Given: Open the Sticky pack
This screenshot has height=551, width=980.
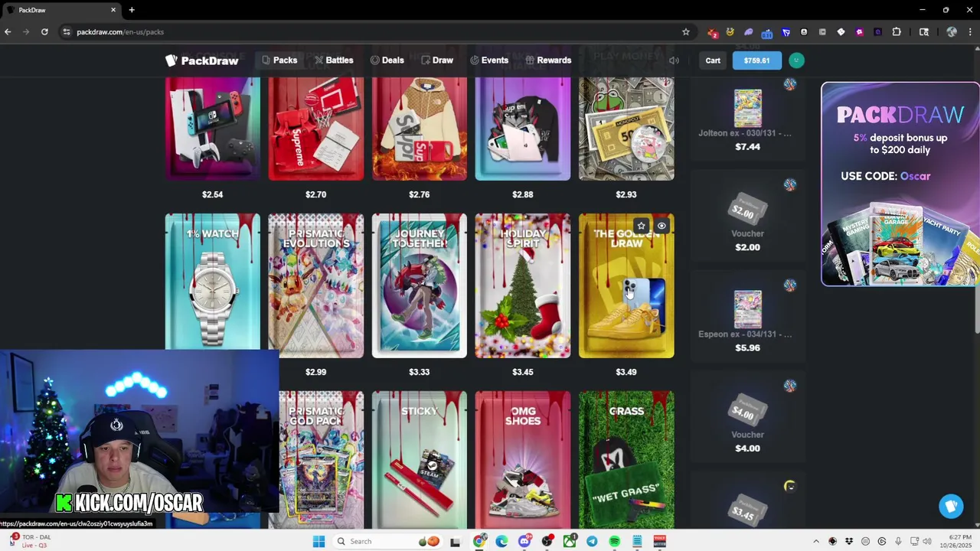Looking at the screenshot, I should coord(419,459).
